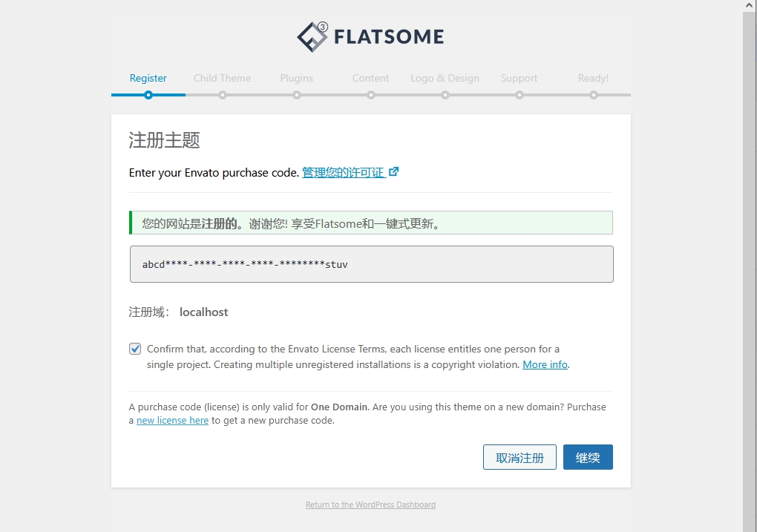This screenshot has height=532, width=757.
Task: Click the Support step circle marker
Action: click(x=520, y=95)
